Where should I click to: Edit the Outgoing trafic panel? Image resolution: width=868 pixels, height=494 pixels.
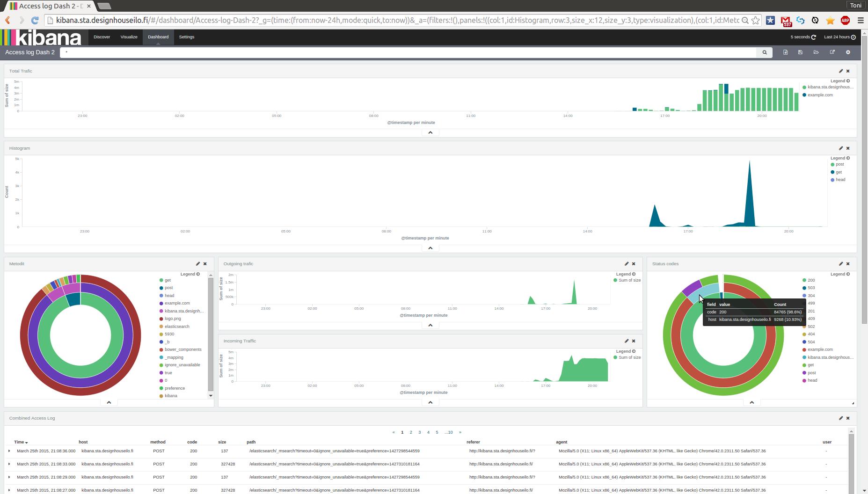tap(627, 264)
